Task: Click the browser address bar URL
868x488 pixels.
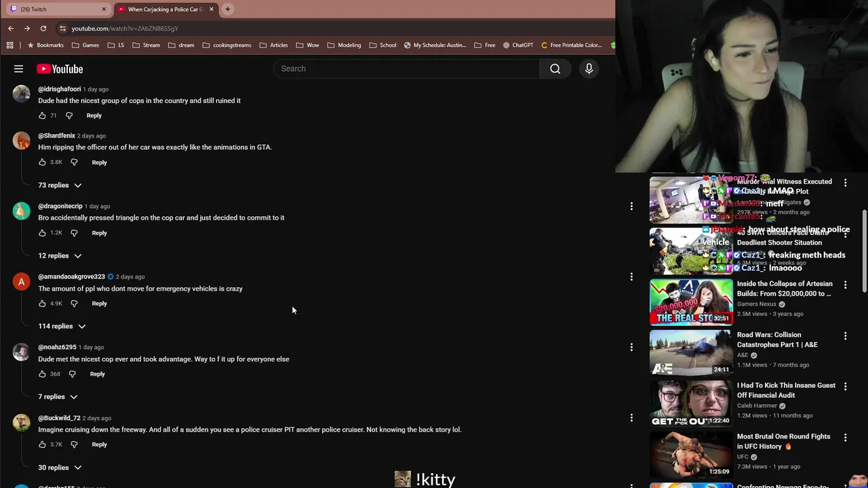Action: [x=125, y=28]
